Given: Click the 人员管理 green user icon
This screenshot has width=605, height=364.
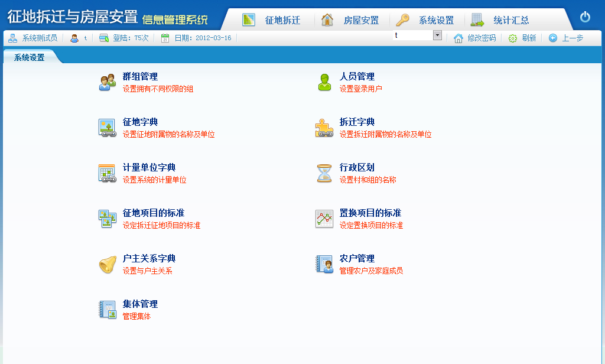Looking at the screenshot, I should (x=324, y=82).
